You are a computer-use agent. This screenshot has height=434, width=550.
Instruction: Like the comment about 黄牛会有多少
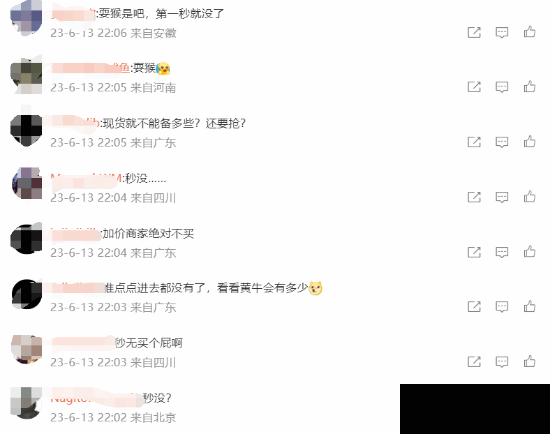(529, 306)
